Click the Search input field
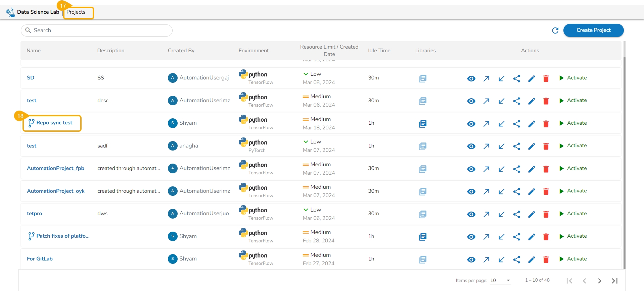Screen dimensions: 644x292 [x=97, y=31]
